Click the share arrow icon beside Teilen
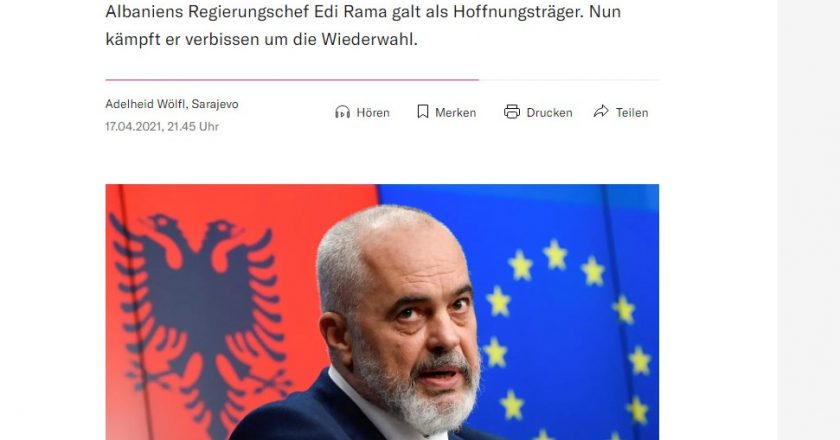 click(x=601, y=111)
